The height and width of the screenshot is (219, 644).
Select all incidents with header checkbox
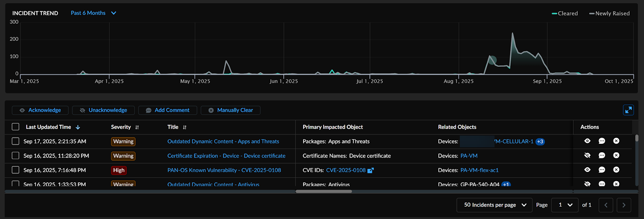[16, 127]
